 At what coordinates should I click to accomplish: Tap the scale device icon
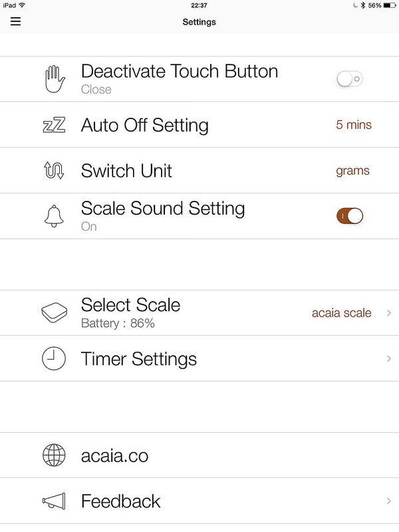(x=54, y=313)
